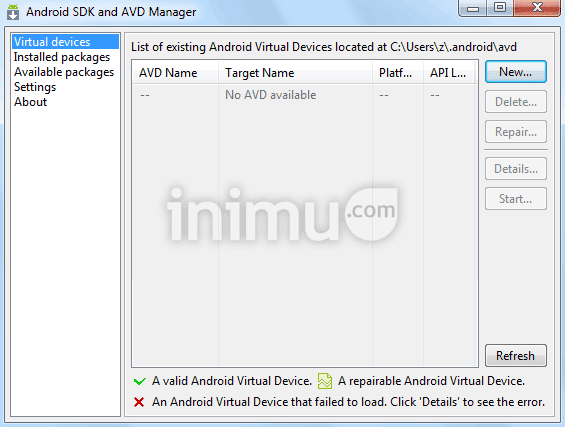Click the Start... button
Viewport: 565px width, 427px height.
[516, 199]
